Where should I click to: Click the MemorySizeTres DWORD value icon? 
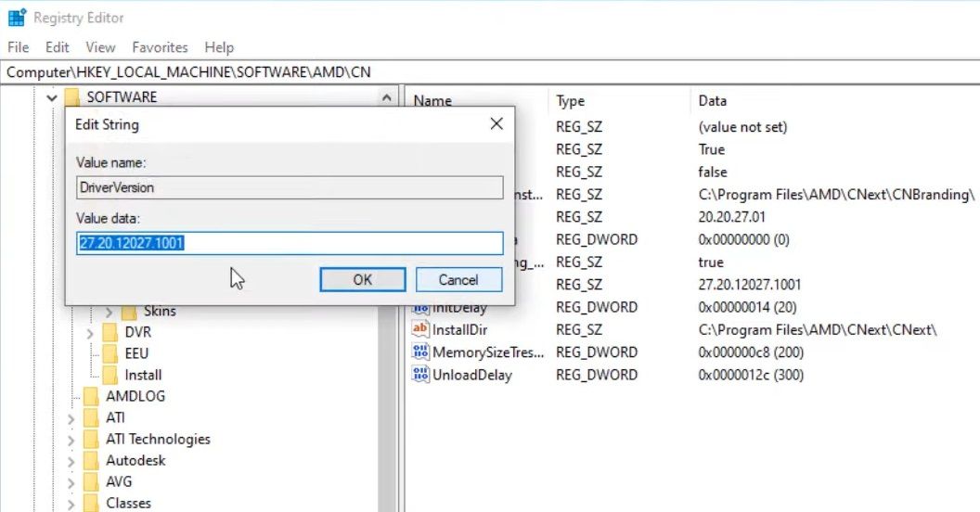(420, 352)
